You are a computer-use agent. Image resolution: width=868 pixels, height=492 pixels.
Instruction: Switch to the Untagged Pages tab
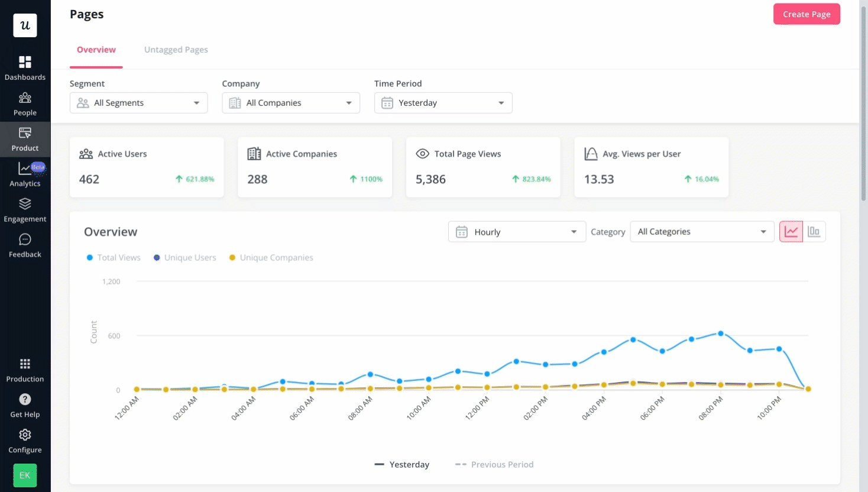pyautogui.click(x=176, y=50)
